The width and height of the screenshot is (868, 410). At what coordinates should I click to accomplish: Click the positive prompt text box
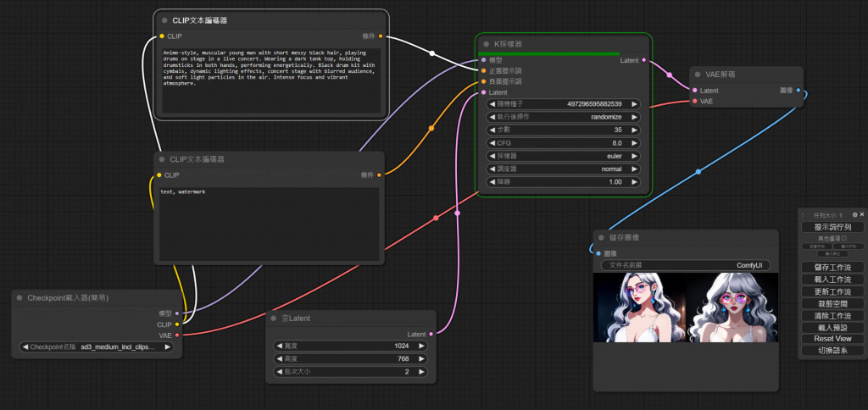pos(271,81)
